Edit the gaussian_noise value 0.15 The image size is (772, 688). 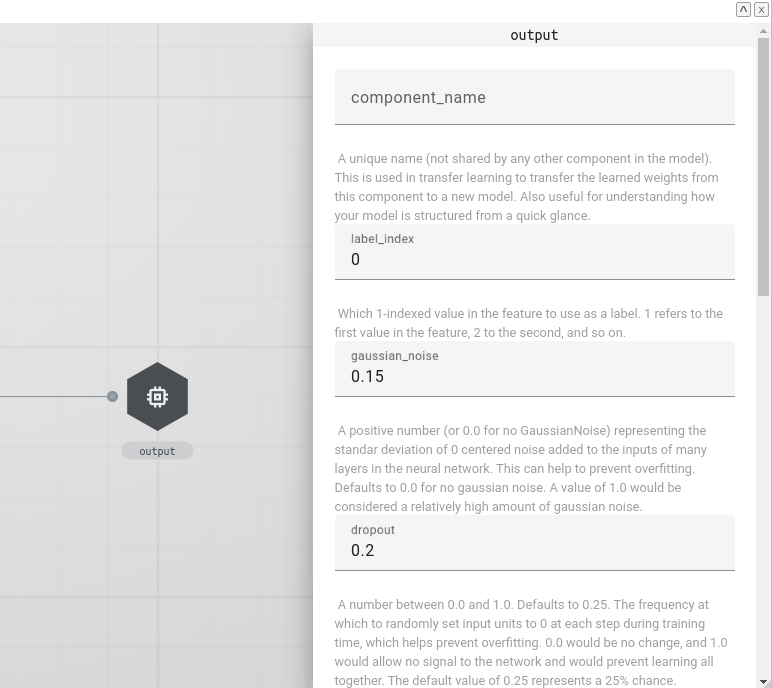tap(534, 376)
